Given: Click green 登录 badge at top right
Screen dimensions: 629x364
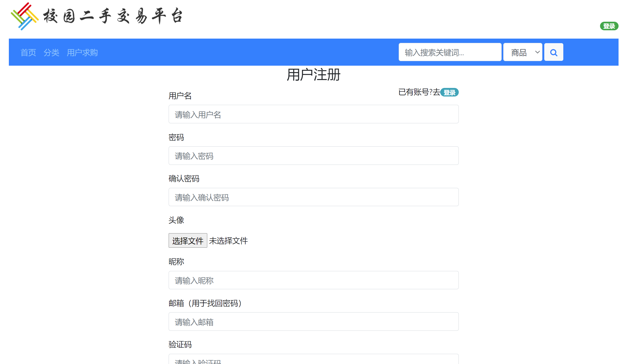Looking at the screenshot, I should click(x=609, y=26).
